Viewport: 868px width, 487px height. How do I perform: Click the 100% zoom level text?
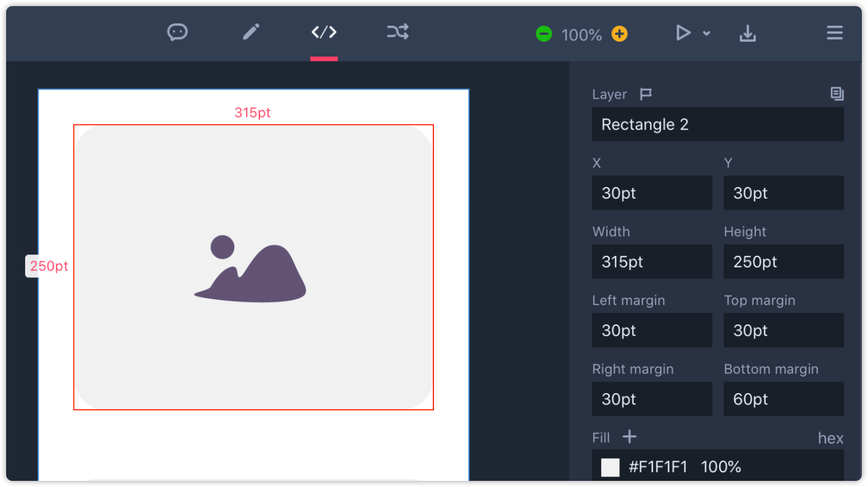[582, 35]
